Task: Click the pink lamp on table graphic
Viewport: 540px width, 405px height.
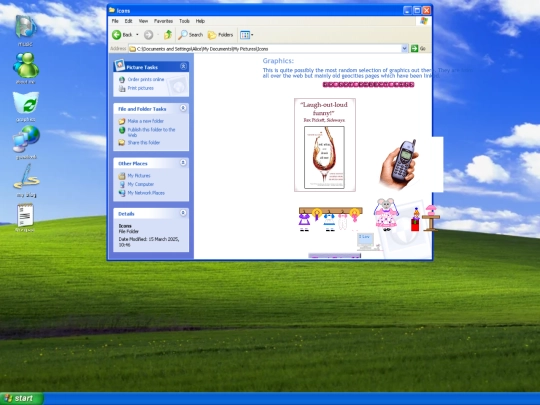Action: [430, 218]
